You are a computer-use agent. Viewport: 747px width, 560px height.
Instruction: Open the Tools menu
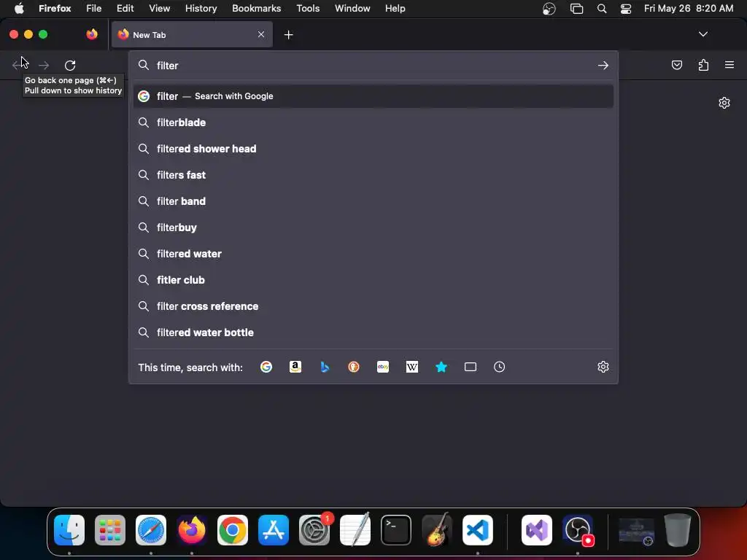(308, 9)
